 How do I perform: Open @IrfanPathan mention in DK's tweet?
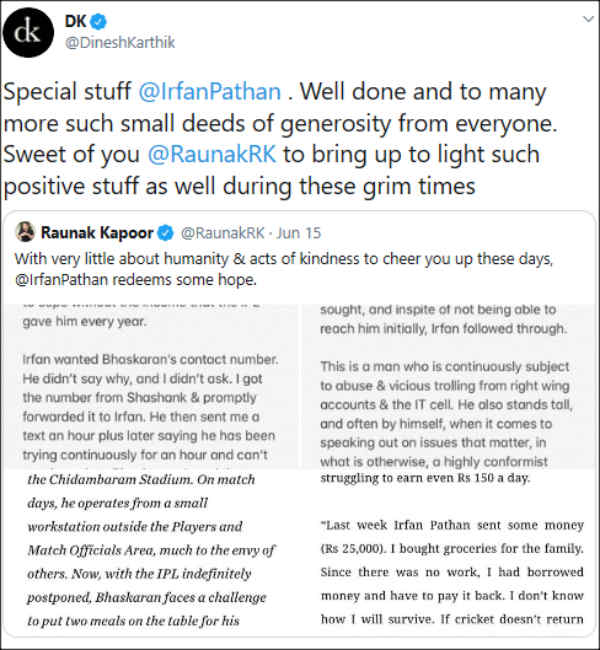coord(209,93)
